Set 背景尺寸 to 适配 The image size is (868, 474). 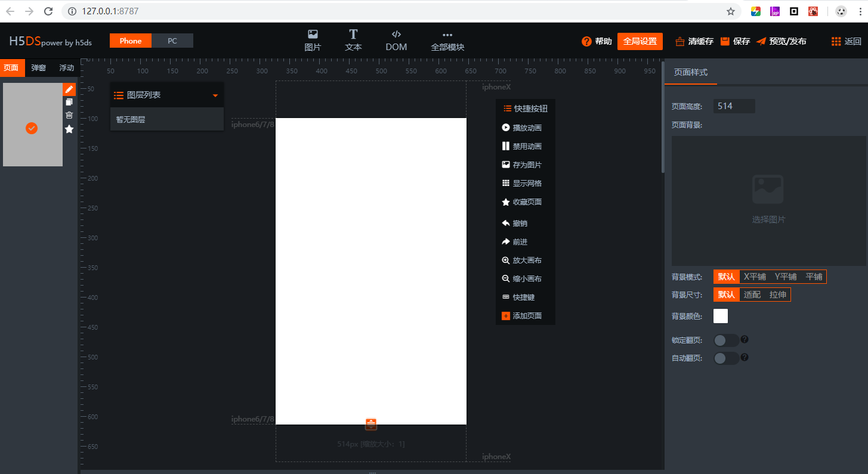tap(752, 295)
